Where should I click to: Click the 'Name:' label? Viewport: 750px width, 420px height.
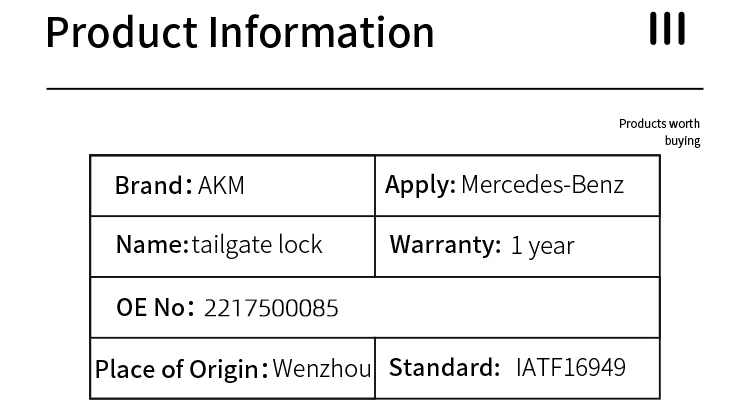pos(151,245)
